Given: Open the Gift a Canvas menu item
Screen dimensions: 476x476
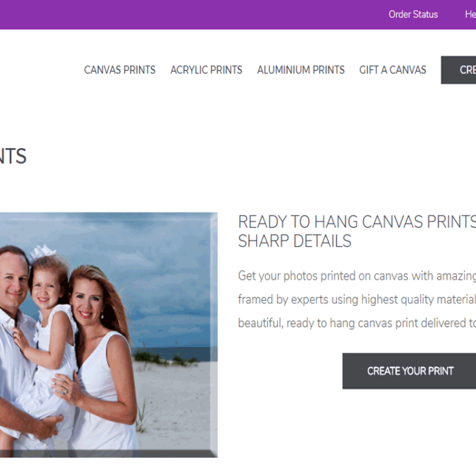Looking at the screenshot, I should 393,70.
